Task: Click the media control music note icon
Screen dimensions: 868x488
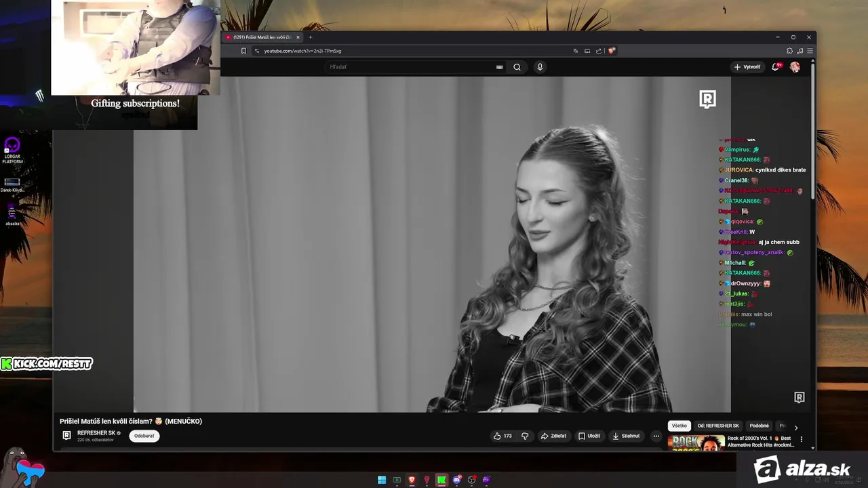Action: pyautogui.click(x=800, y=51)
